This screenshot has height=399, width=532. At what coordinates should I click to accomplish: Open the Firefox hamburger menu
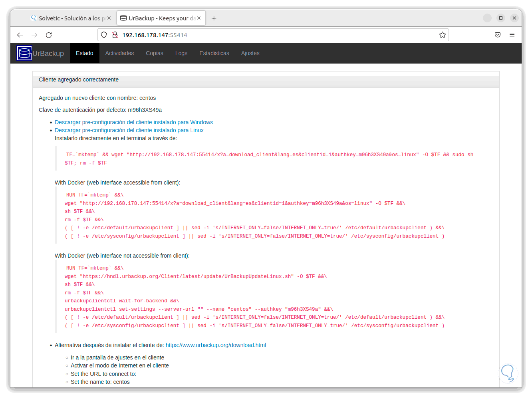point(512,35)
